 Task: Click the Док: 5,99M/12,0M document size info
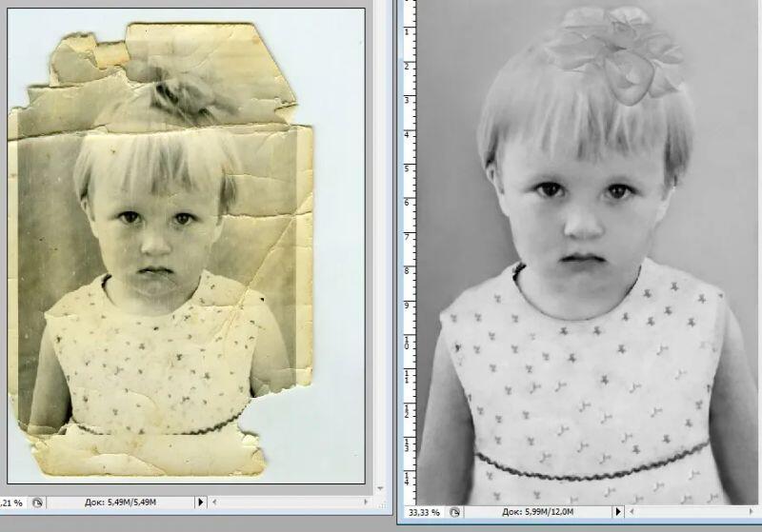click(x=528, y=513)
